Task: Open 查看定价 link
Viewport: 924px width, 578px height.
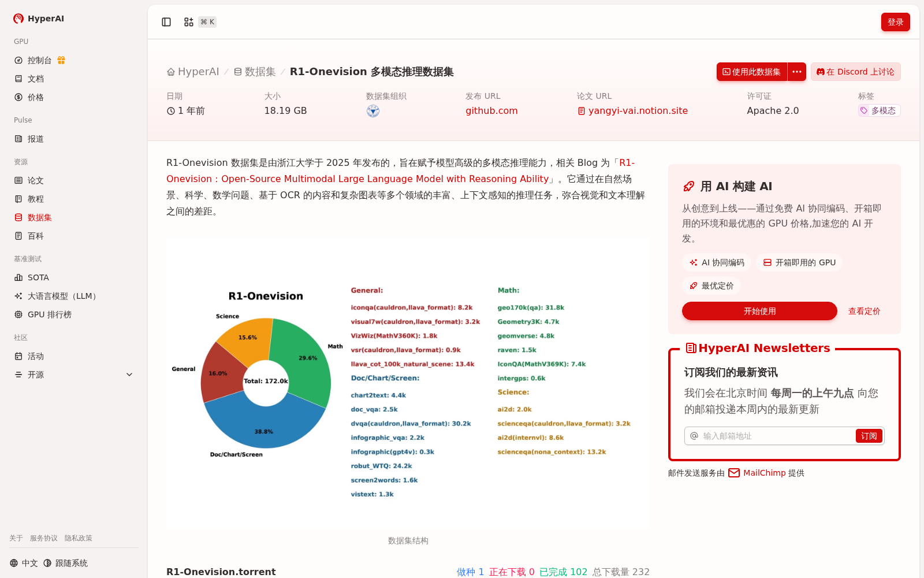Action: (864, 311)
